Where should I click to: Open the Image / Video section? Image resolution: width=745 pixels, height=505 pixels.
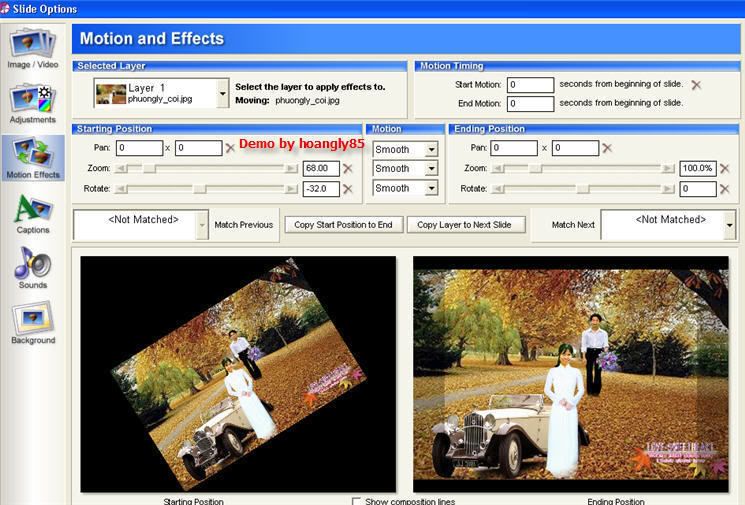tap(33, 49)
